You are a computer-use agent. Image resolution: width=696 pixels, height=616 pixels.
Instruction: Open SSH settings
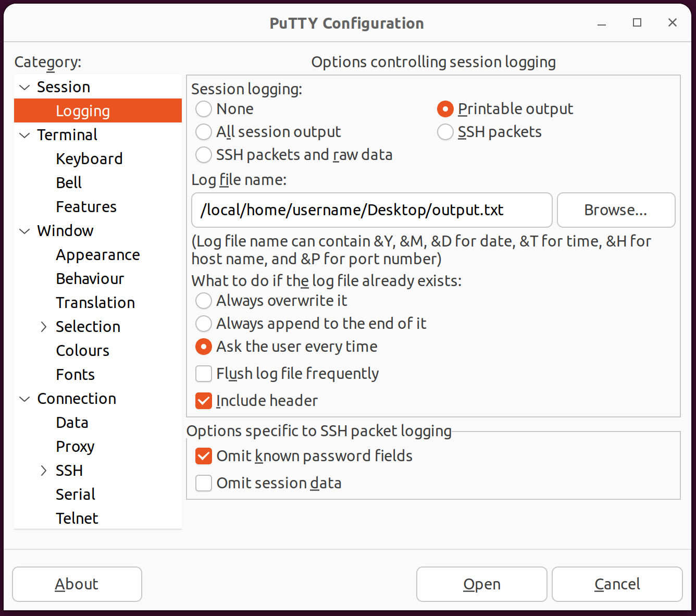tap(69, 471)
